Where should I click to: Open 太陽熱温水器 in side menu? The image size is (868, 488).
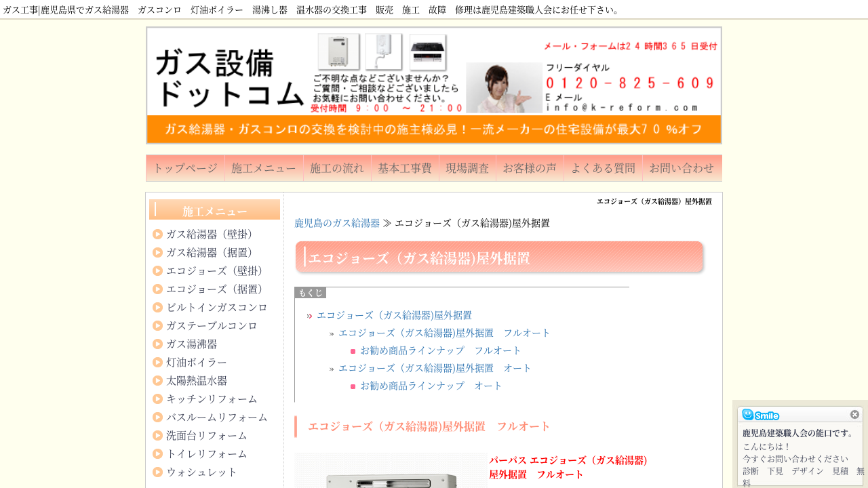pos(197,381)
